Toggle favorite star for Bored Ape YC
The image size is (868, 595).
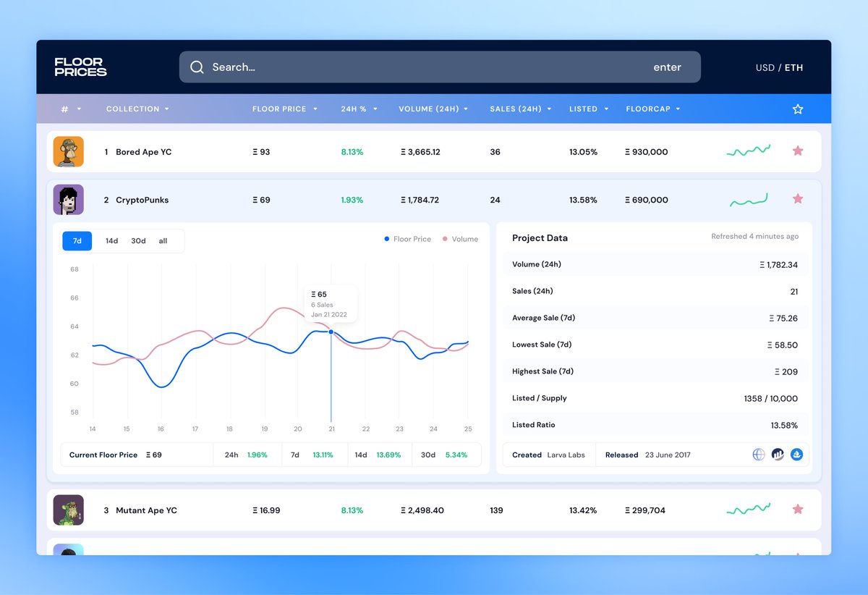798,151
